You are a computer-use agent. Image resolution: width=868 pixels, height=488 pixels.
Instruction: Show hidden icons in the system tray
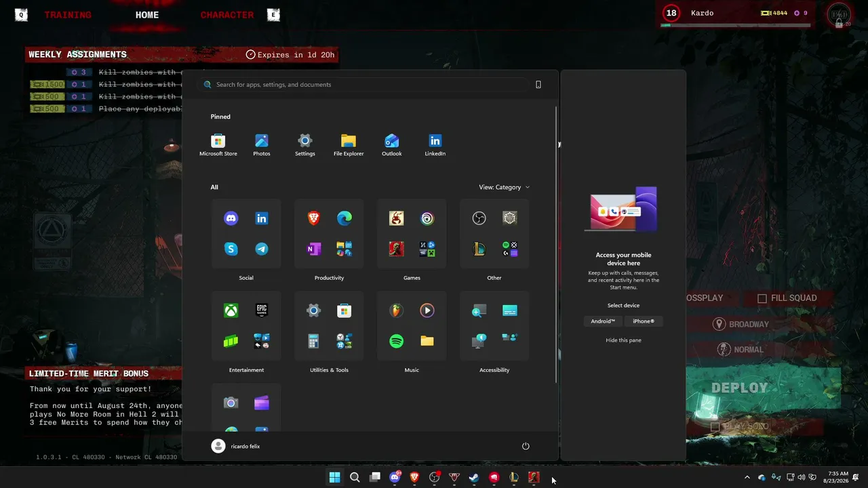tap(747, 477)
